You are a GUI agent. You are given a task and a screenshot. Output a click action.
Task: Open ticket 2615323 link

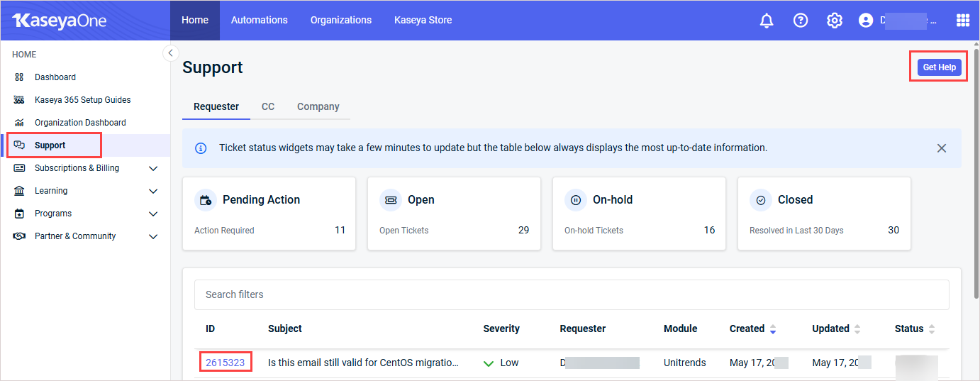(x=225, y=363)
